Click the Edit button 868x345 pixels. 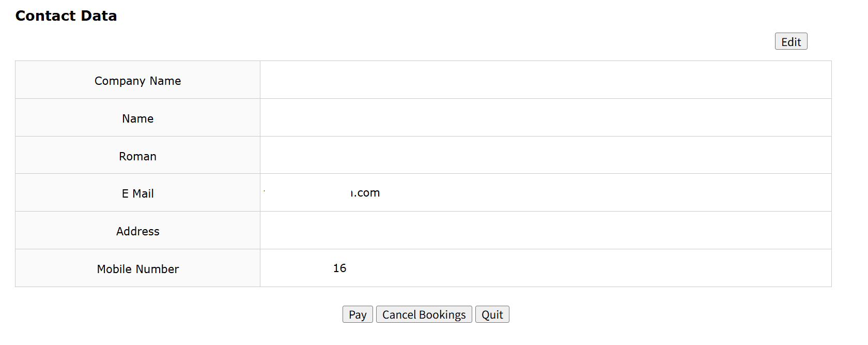pos(791,41)
